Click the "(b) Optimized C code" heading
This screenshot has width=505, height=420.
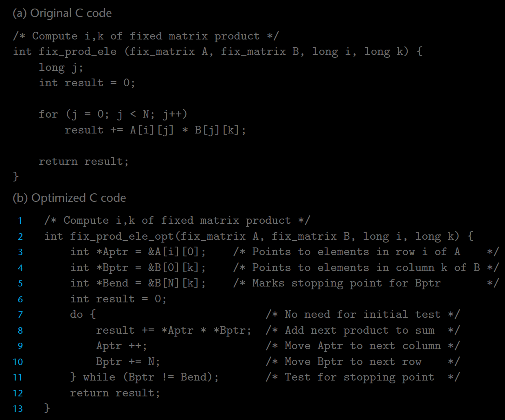click(x=69, y=198)
